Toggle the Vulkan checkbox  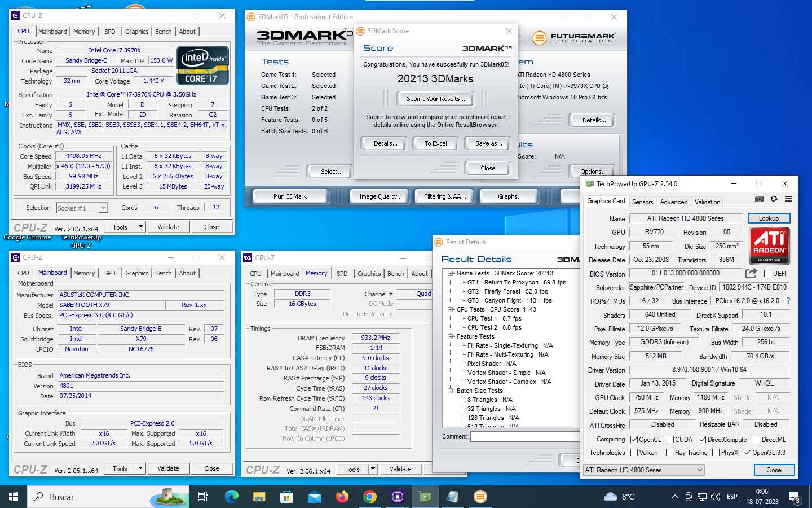(x=634, y=453)
